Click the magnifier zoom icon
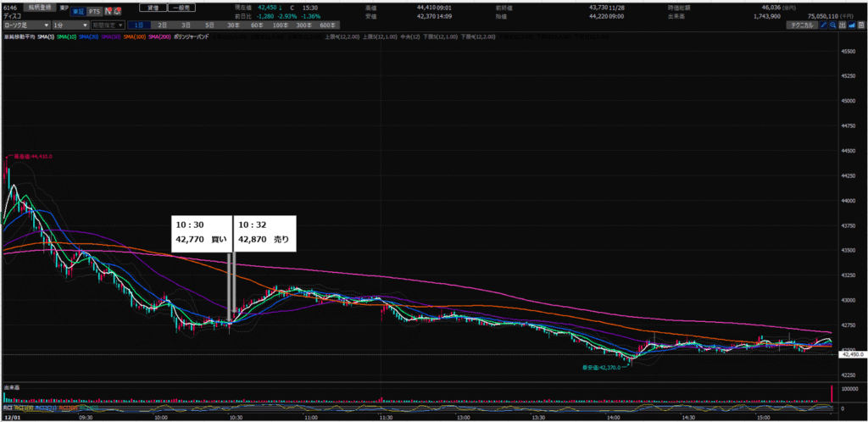 833,26
